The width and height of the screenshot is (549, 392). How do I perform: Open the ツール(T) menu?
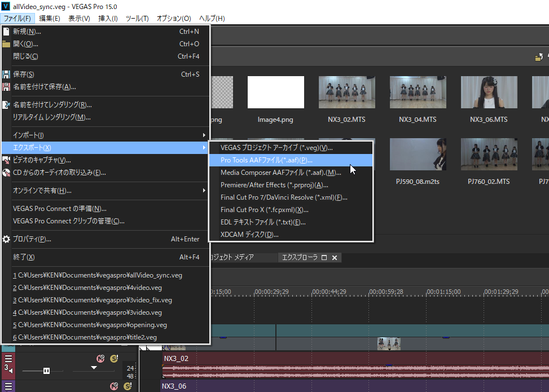tap(137, 19)
